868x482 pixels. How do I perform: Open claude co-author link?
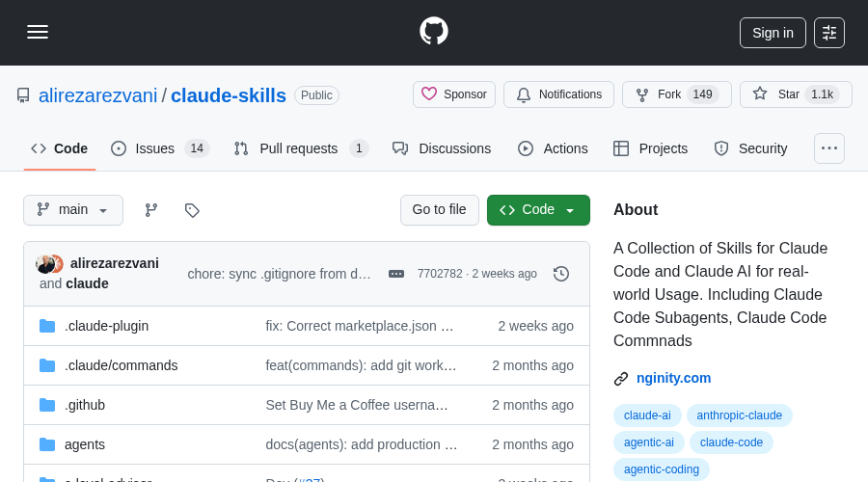pos(87,283)
